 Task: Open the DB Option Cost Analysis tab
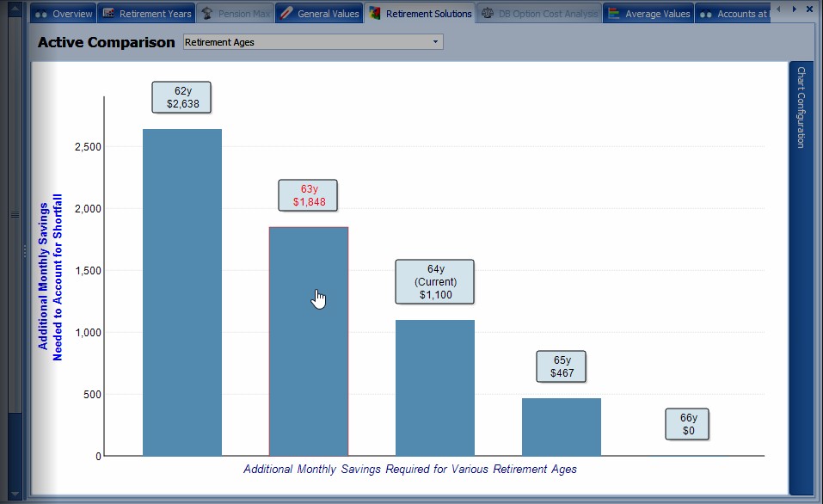pyautogui.click(x=540, y=14)
